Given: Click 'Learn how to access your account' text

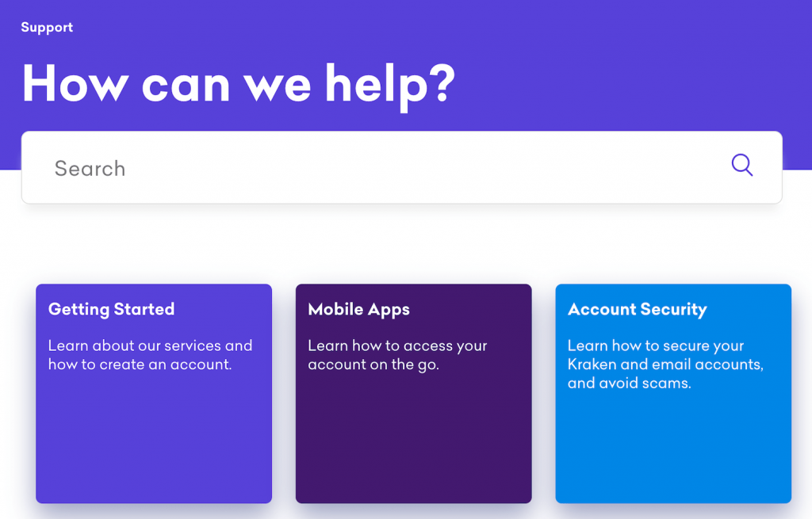Looking at the screenshot, I should [398, 355].
